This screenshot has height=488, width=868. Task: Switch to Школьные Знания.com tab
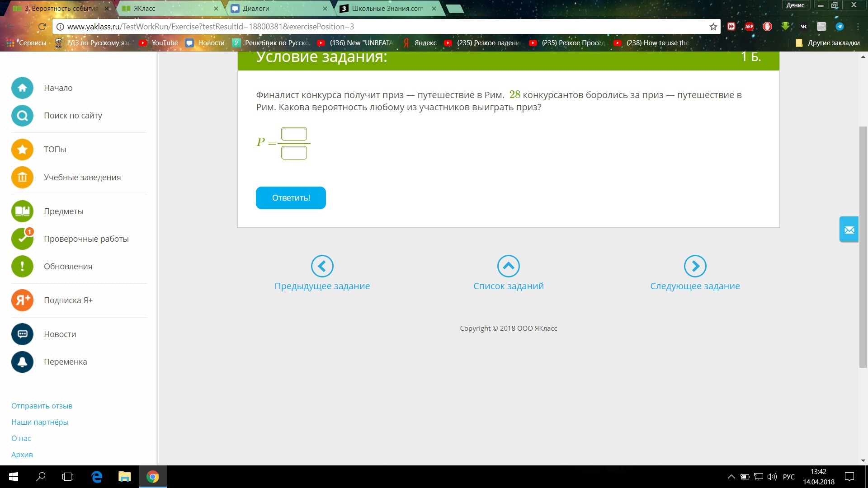(x=387, y=9)
